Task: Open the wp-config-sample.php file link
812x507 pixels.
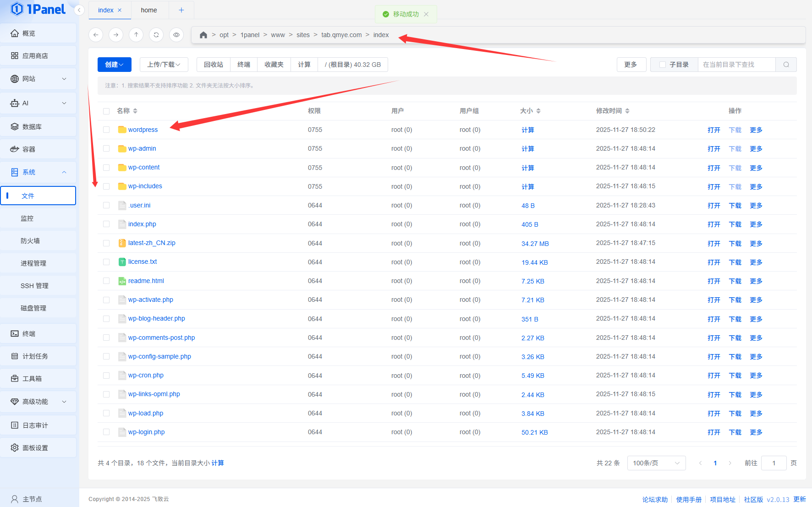Action: pyautogui.click(x=159, y=356)
